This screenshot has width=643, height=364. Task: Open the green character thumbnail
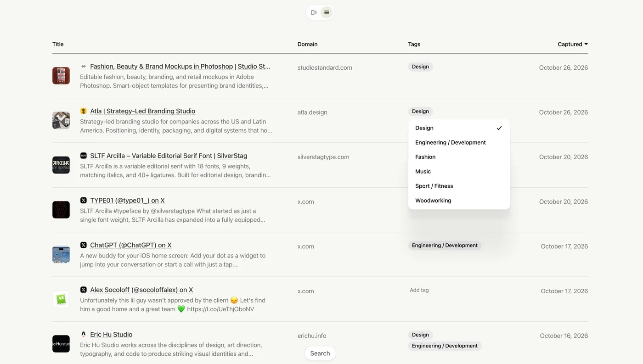click(x=61, y=299)
